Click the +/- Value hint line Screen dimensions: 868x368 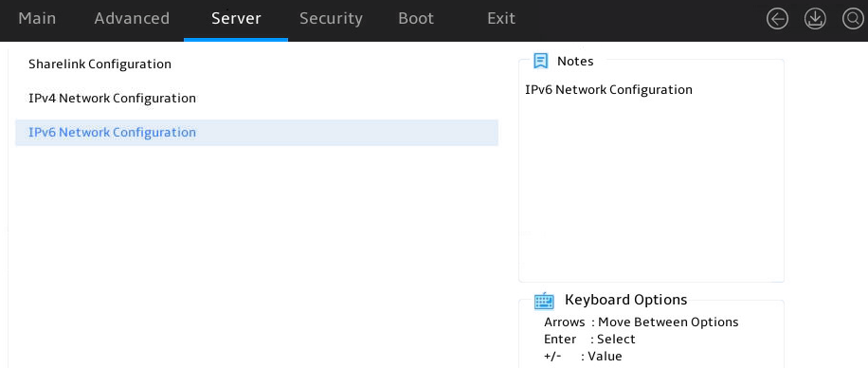click(x=583, y=357)
